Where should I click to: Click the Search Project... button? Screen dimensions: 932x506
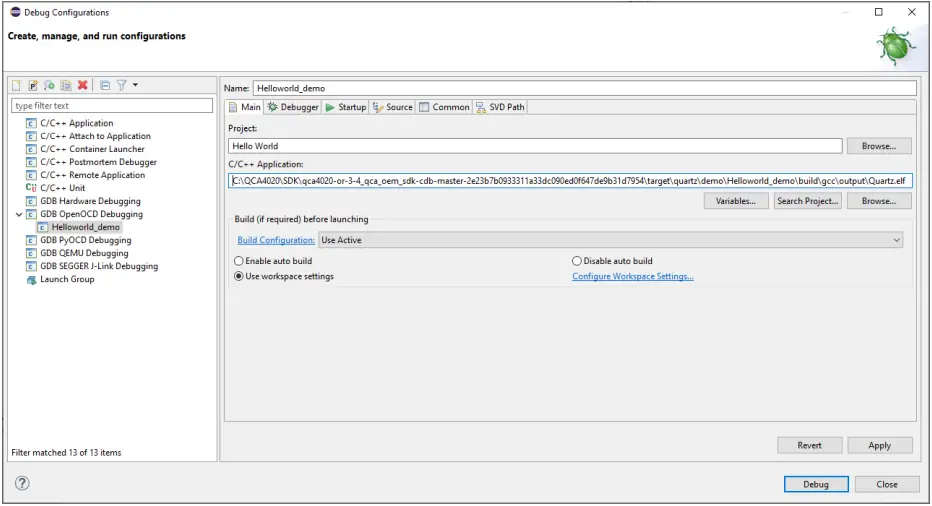click(x=807, y=201)
